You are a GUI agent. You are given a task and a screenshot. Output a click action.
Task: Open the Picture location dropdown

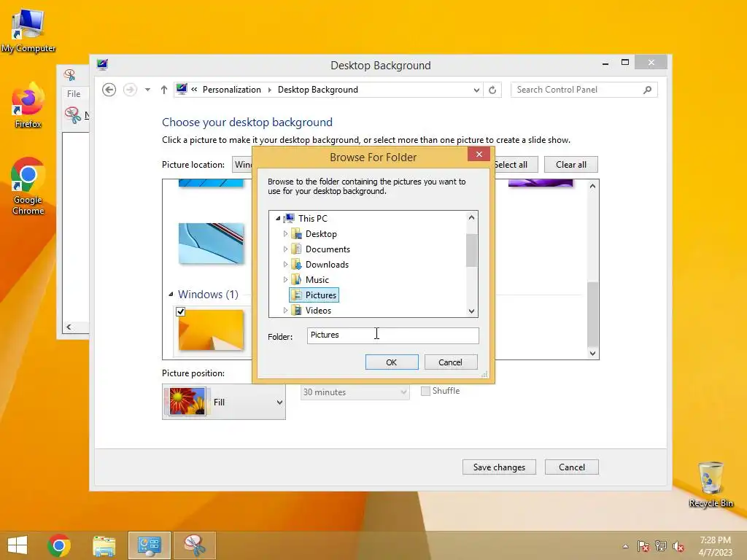242,165
